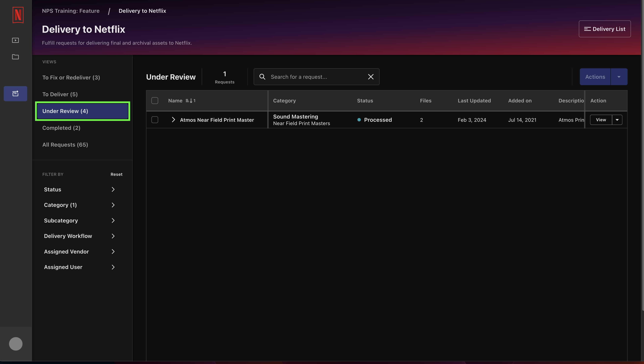The image size is (644, 364).
Task: Sort by the Last Updated column header
Action: (x=474, y=101)
